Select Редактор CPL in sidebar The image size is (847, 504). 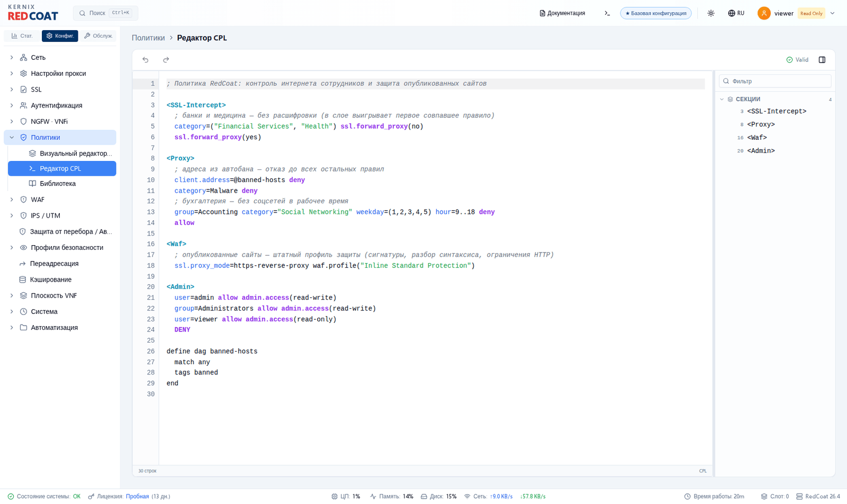pyautogui.click(x=62, y=168)
